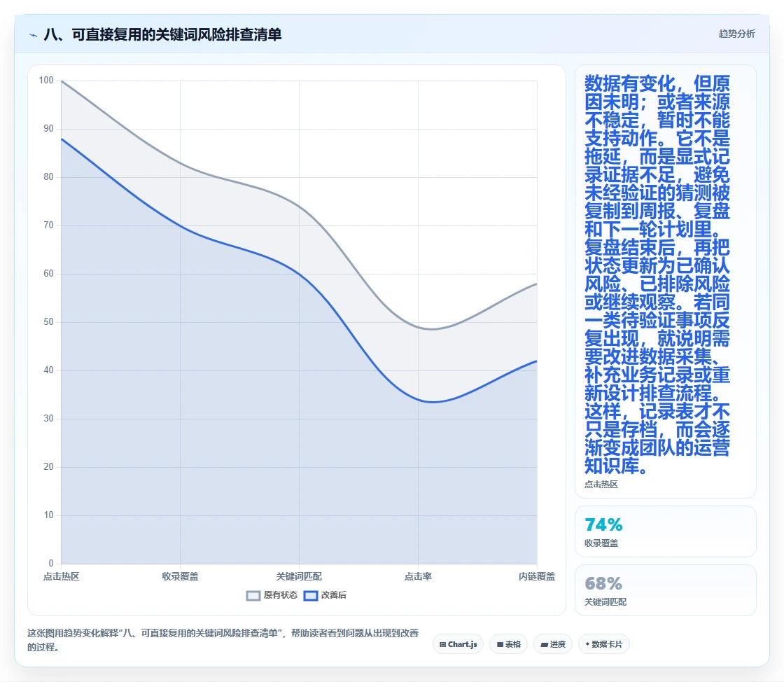The height and width of the screenshot is (682, 784).
Task: Click the 内链覆盖 x-axis label
Action: point(536,576)
